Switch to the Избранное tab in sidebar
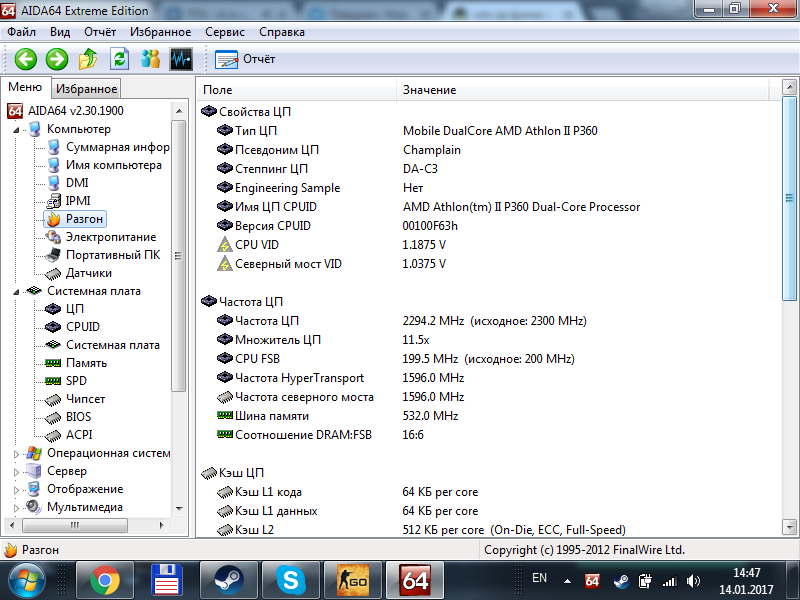This screenshot has height=600, width=800. click(x=86, y=89)
